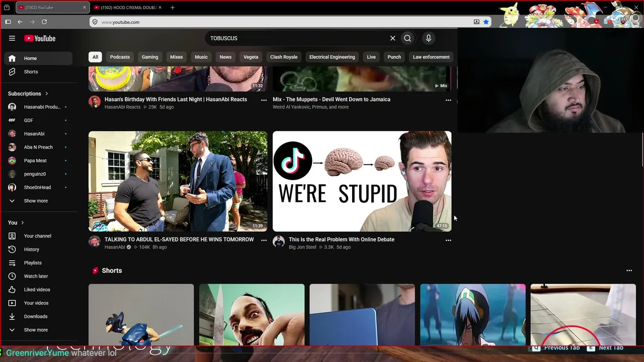Select the Vegeta filter chip
The image size is (644, 362).
(251, 57)
